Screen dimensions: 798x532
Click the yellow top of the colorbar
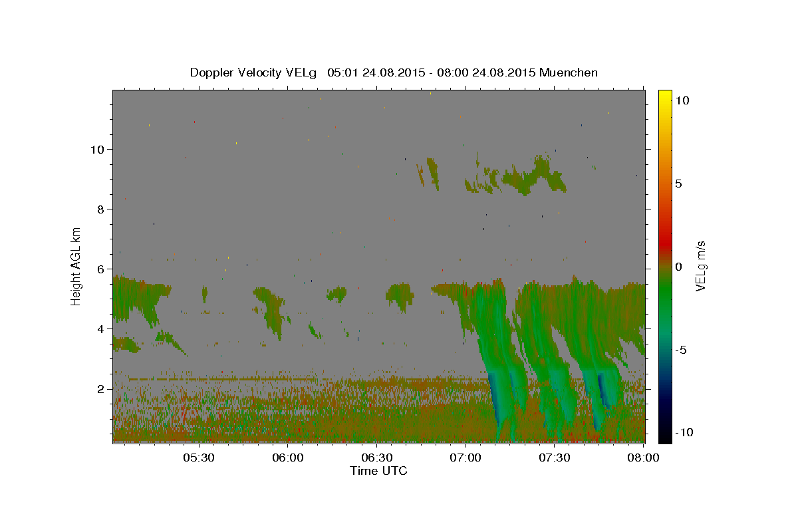[x=665, y=96]
